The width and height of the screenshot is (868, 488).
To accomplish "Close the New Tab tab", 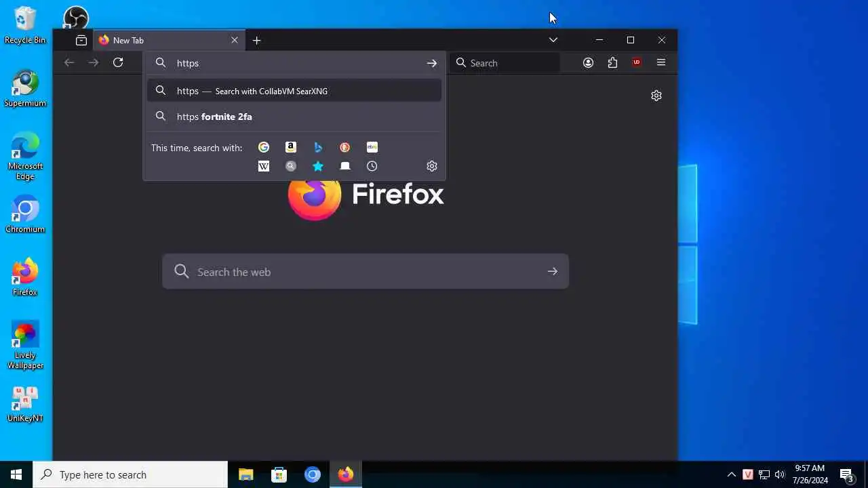I will pyautogui.click(x=235, y=41).
